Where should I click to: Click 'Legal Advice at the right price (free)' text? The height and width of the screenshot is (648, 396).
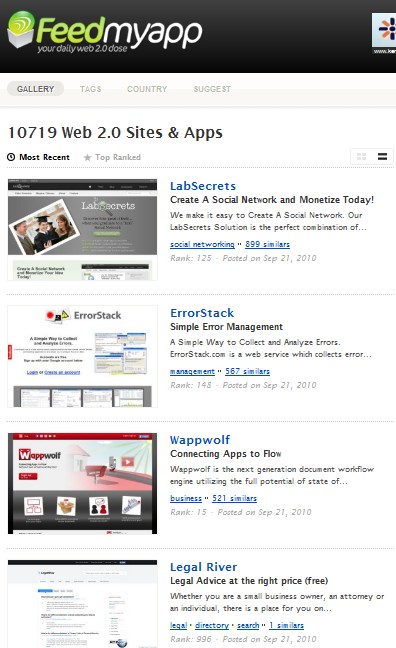coord(249,581)
